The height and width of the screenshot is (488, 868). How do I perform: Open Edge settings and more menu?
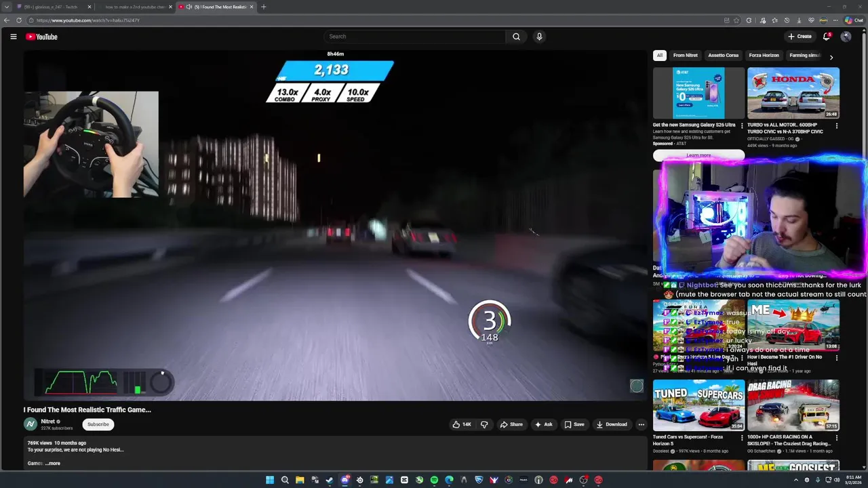(835, 20)
